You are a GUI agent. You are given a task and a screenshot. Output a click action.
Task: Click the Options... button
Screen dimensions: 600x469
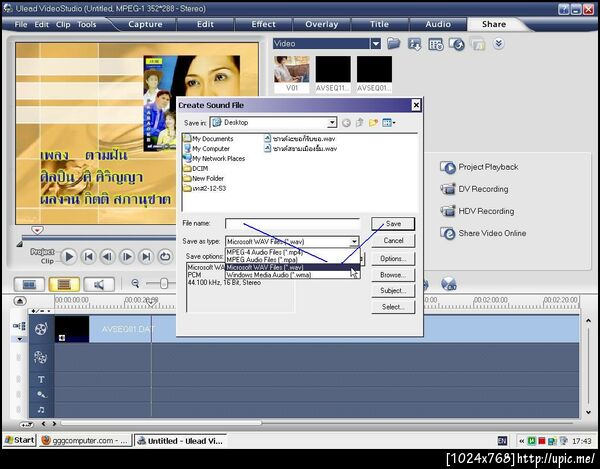click(x=393, y=259)
